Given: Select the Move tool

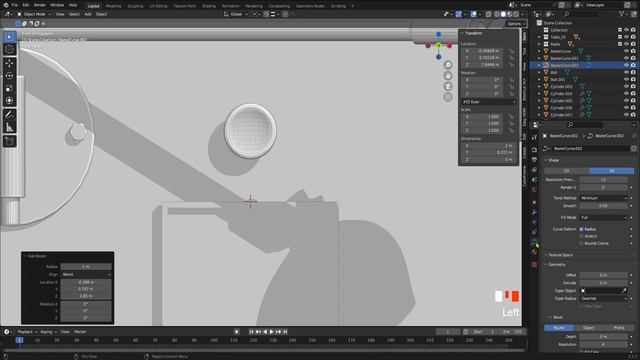Looking at the screenshot, I should pos(9,64).
